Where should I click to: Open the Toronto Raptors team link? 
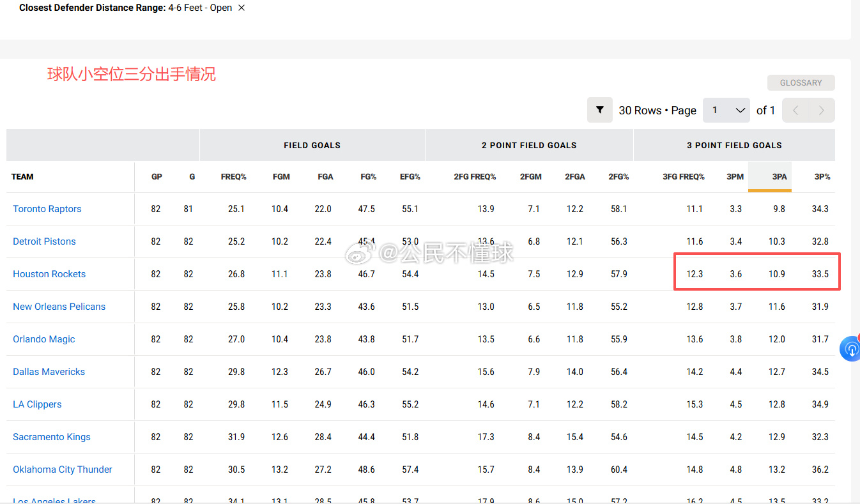tap(47, 209)
